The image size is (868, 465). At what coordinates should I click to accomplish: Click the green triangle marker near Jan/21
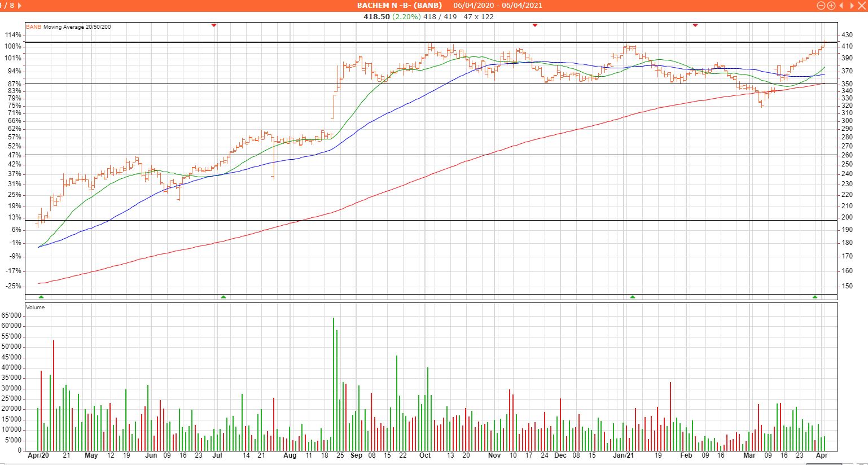click(633, 297)
